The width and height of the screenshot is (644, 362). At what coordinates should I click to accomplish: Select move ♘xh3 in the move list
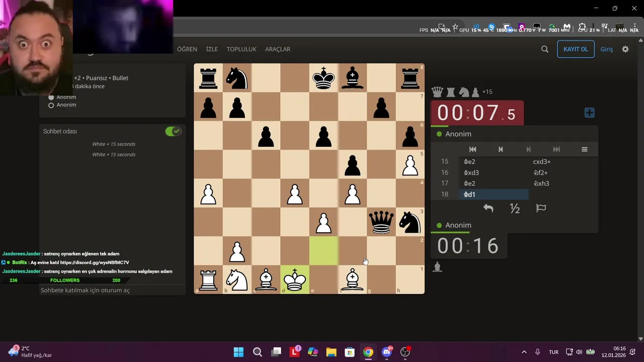[563, 184]
